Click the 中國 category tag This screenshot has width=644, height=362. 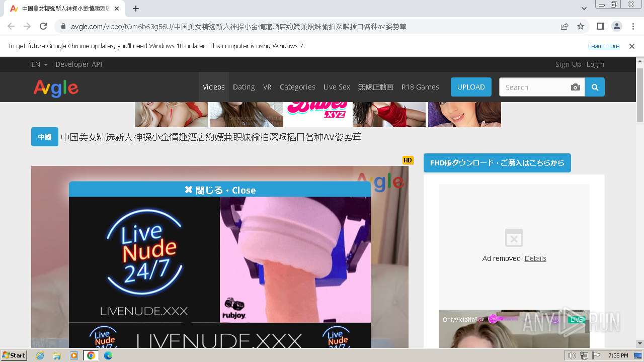45,137
